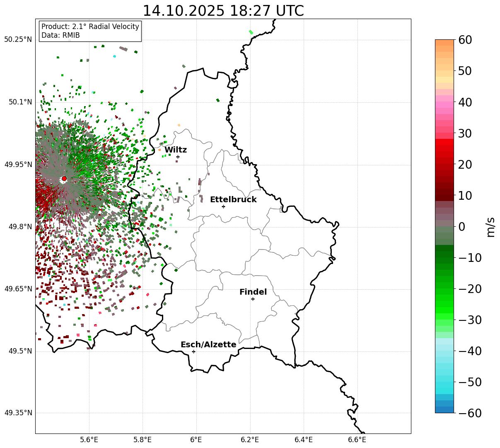500x448 pixels.
Task: Click the Wiltz station cross marker
Action: [x=178, y=157]
